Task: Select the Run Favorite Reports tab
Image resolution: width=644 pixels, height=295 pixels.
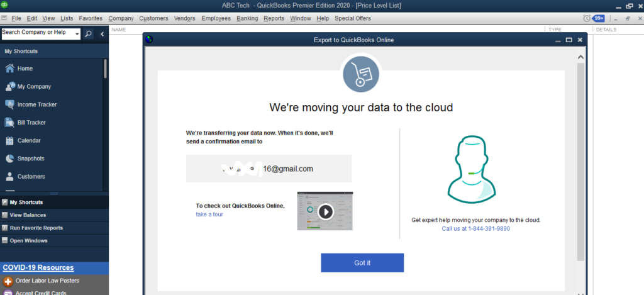Action: tap(54, 228)
